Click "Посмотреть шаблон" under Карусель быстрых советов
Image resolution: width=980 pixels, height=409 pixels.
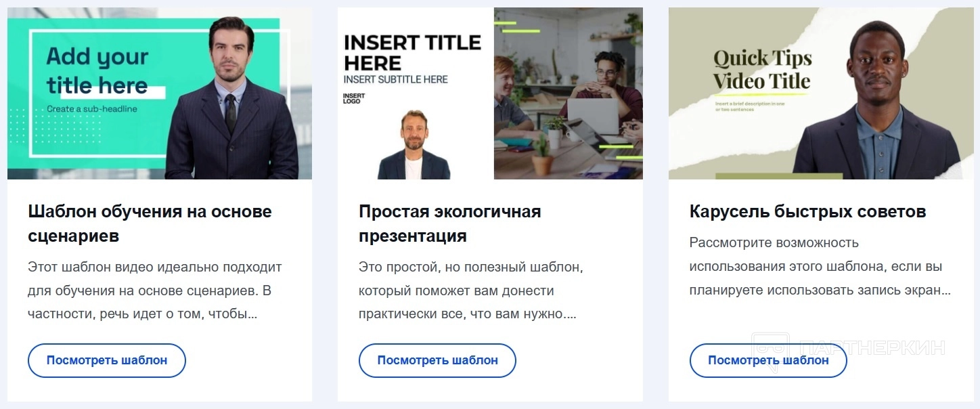click(768, 360)
